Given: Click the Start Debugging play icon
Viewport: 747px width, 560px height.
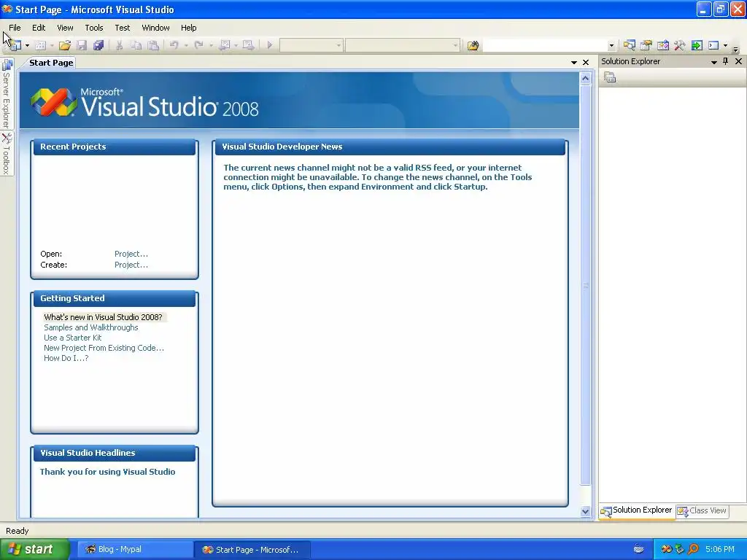Looking at the screenshot, I should point(270,45).
